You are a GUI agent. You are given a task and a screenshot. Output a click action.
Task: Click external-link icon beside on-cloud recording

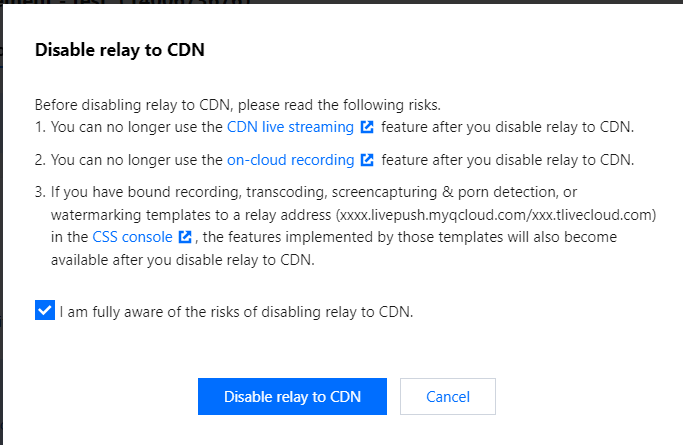coord(368,159)
